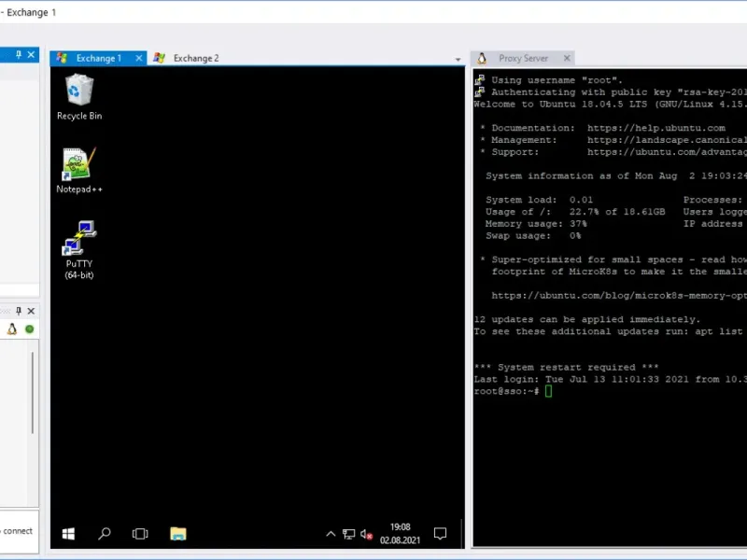Click the "Using username "root"" line
Screen dimensions: 747x560
point(557,80)
